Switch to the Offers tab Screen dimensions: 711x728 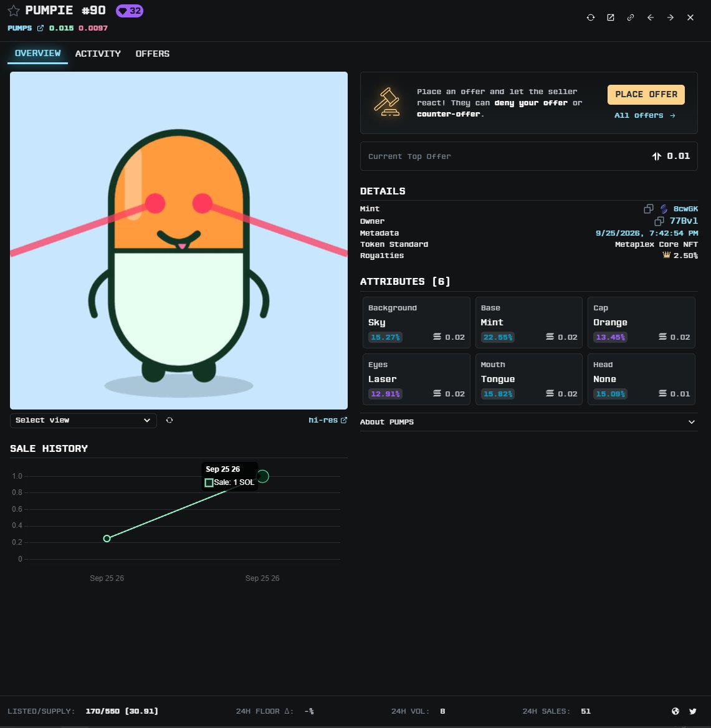[x=152, y=54]
